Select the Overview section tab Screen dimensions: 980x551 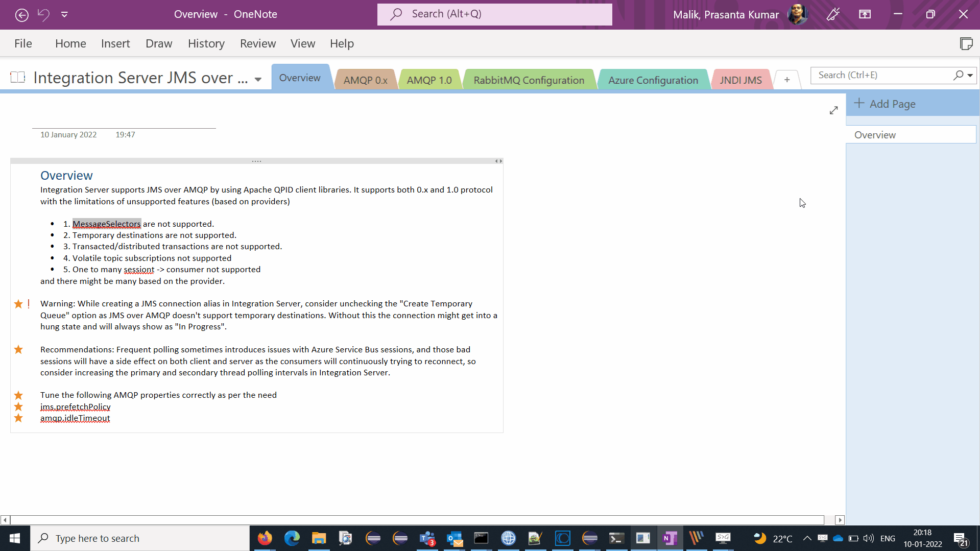tap(300, 78)
